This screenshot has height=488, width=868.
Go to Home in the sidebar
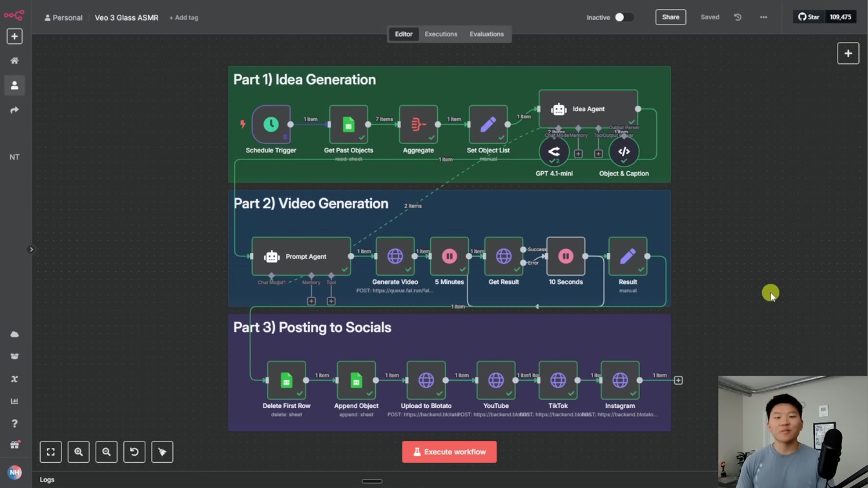pos(14,61)
